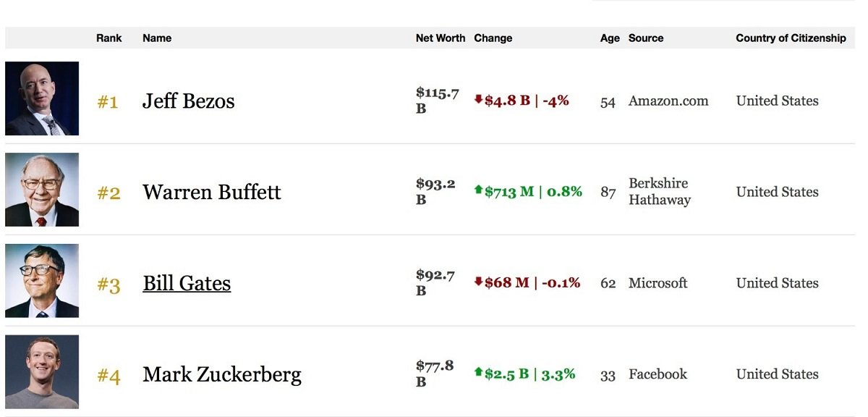This screenshot has width=868, height=417.
Task: Sort by the Change column header
Action: pos(493,38)
